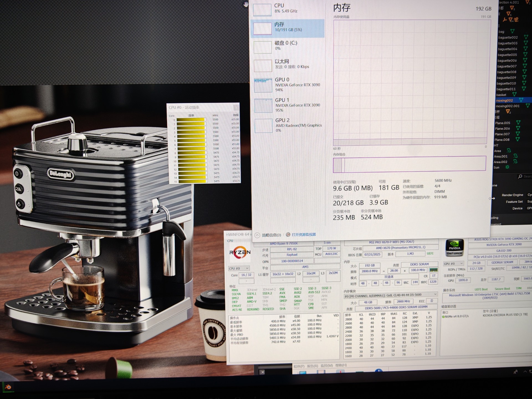Click the light icon next to Area.002
Image resolution: width=532 pixels, height=399 pixels.
pos(515,162)
